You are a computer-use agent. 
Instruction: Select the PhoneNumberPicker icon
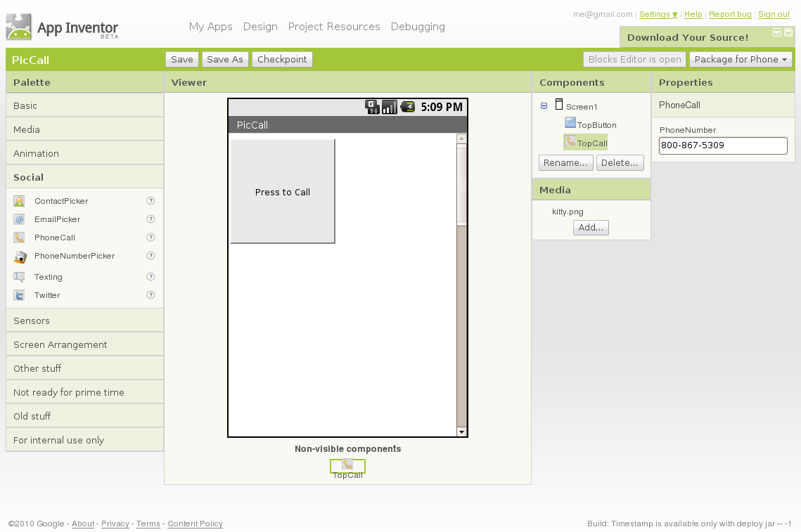(20, 257)
